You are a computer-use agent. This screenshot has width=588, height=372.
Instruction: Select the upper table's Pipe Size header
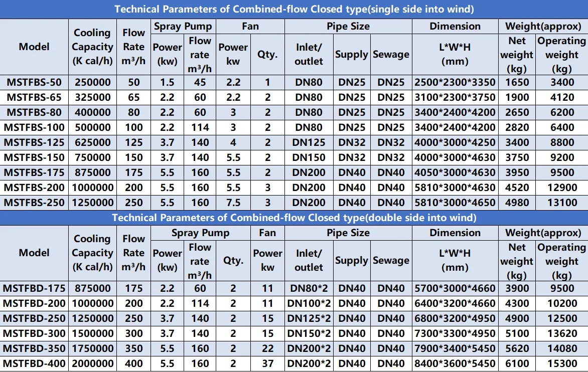[348, 26]
